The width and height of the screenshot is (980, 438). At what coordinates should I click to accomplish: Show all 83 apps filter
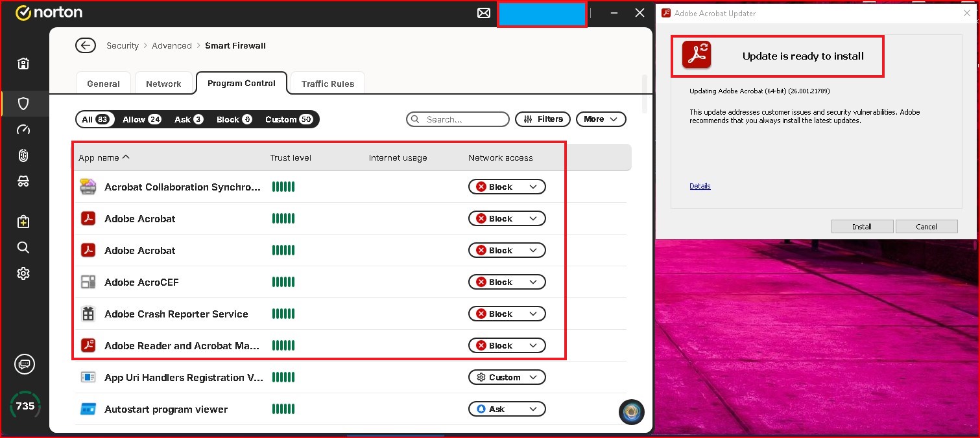(95, 119)
